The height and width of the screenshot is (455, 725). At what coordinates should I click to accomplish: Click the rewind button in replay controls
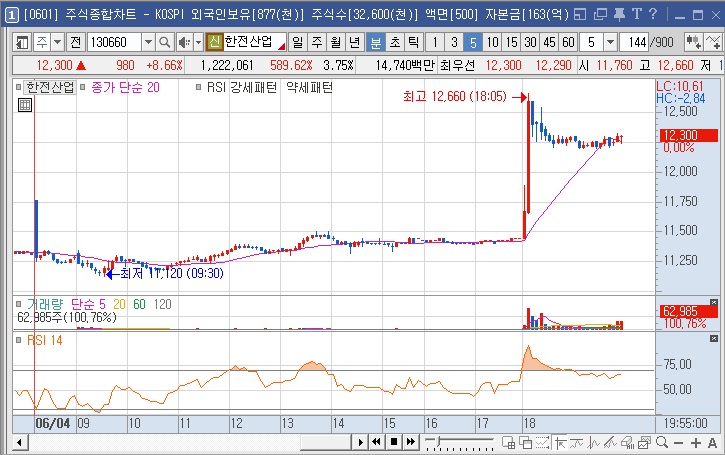[376, 442]
